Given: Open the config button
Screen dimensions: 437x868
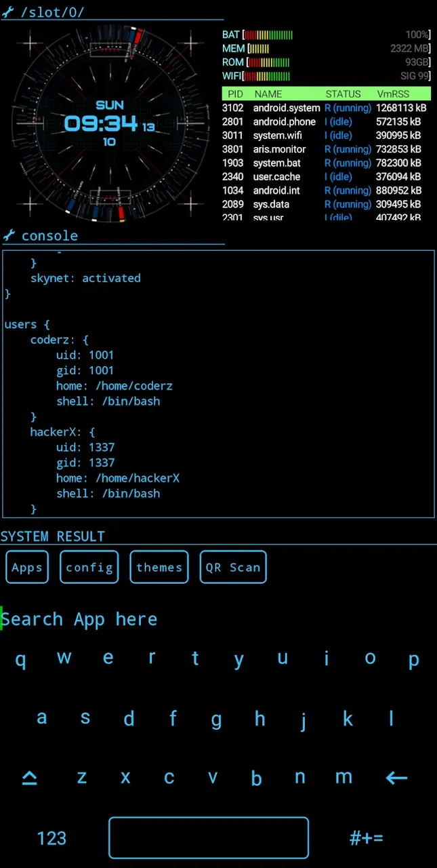Looking at the screenshot, I should 89,567.
